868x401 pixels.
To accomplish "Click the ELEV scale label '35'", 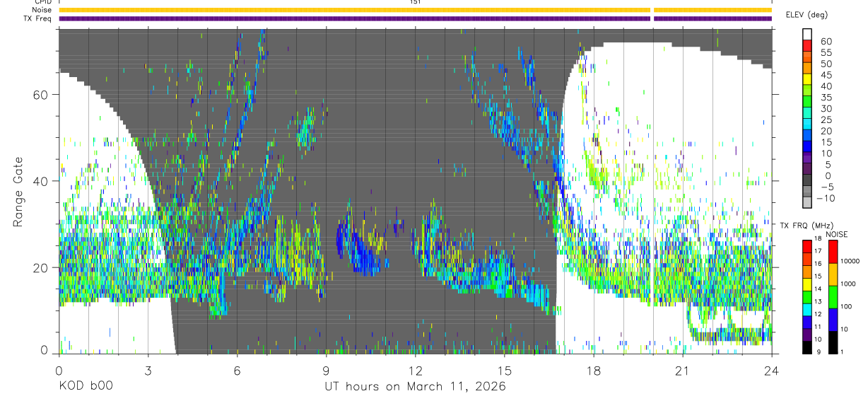I will 826,97.
